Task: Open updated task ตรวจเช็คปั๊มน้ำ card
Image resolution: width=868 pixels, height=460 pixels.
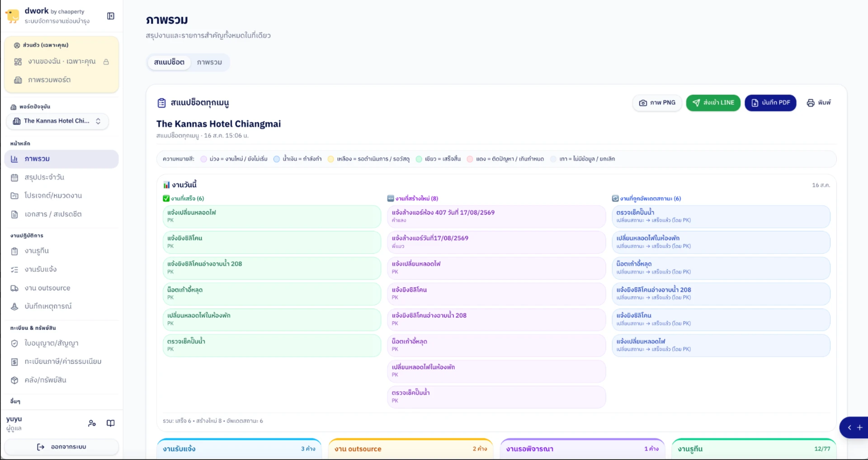Action: [x=721, y=217]
